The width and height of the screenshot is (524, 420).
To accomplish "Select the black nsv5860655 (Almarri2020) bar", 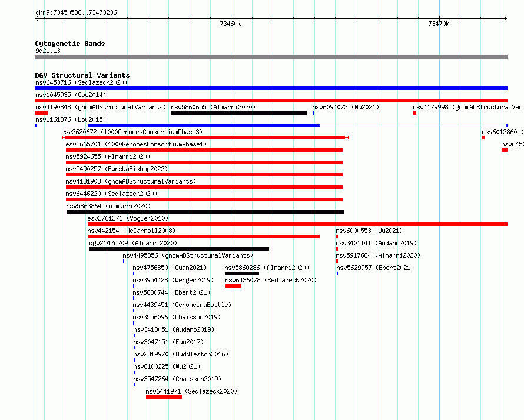I will (239, 113).
